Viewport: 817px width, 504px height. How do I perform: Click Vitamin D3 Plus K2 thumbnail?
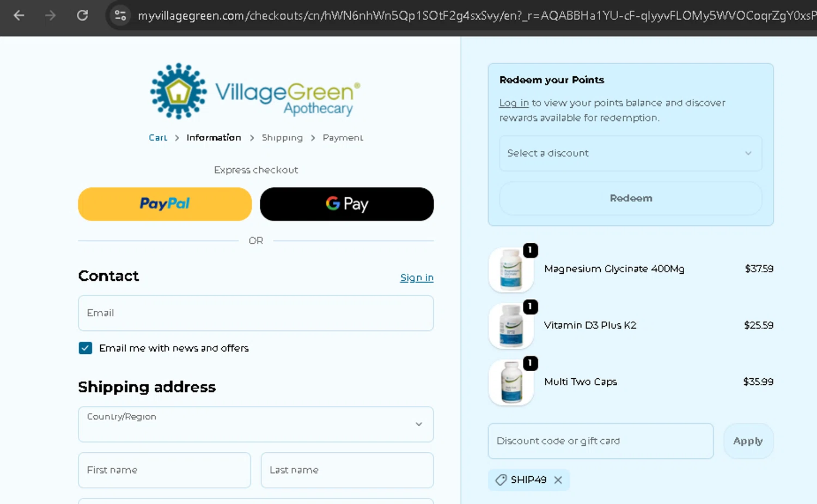coord(511,326)
